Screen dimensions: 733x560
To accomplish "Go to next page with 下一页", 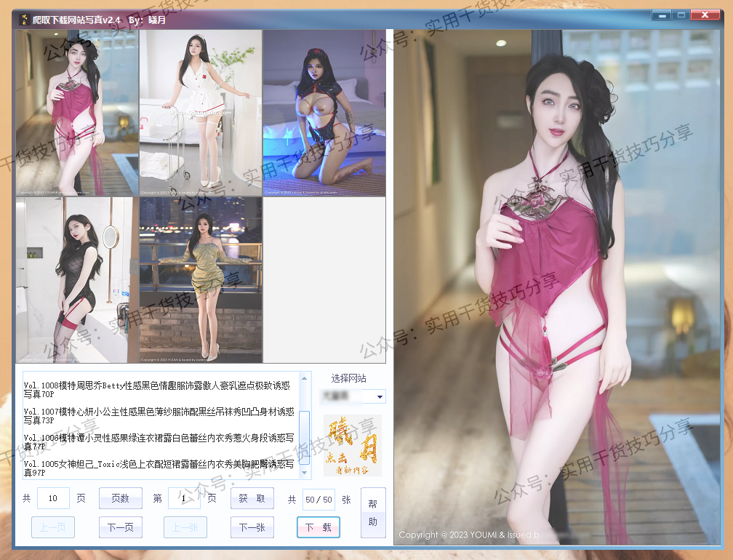I will click(x=120, y=527).
